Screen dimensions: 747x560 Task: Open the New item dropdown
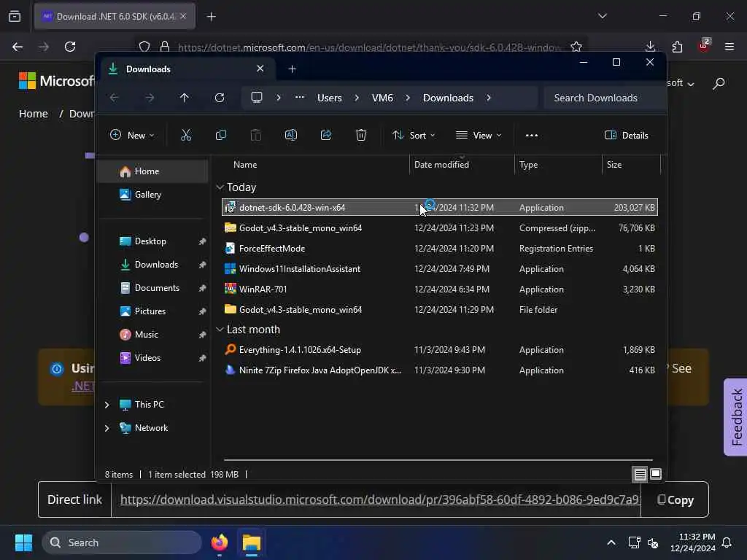(x=132, y=135)
